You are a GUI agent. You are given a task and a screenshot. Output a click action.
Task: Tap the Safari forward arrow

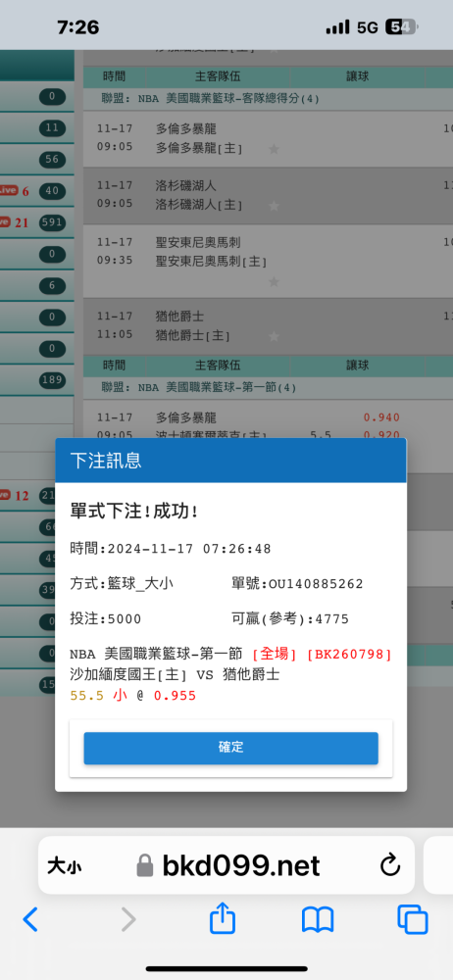click(127, 919)
